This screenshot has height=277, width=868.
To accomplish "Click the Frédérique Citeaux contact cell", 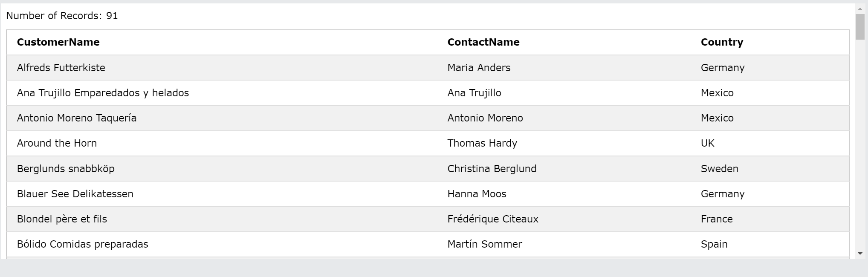I will pyautogui.click(x=493, y=219).
